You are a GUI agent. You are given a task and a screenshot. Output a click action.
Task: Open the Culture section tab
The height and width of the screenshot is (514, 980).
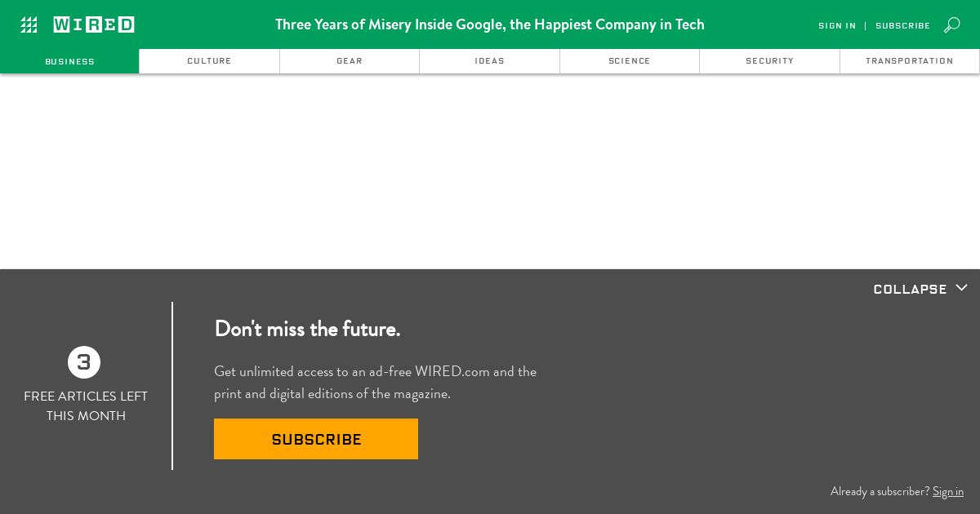pos(209,61)
